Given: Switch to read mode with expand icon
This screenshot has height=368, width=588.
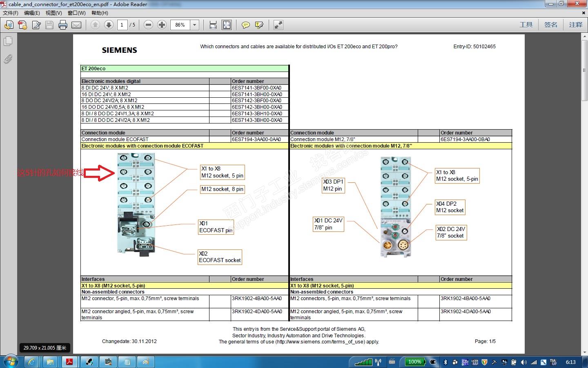Looking at the screenshot, I should [x=278, y=25].
